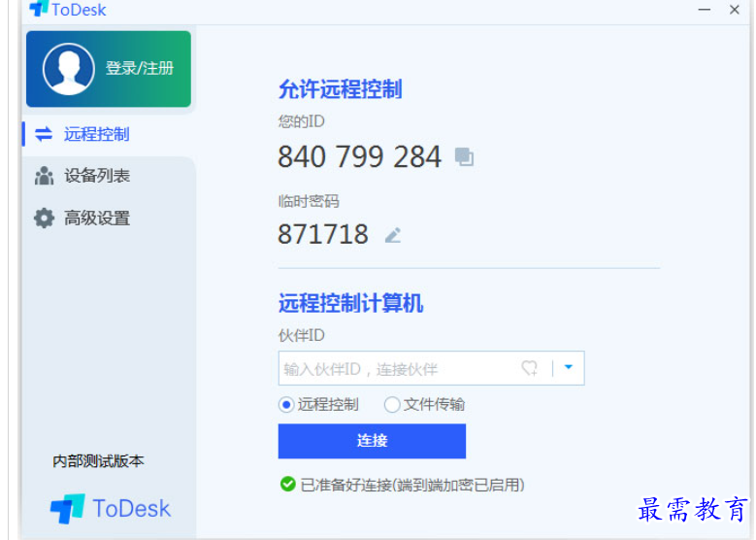Expand the partner ID history dropdown
Viewport: 756px width, 540px height.
click(569, 368)
